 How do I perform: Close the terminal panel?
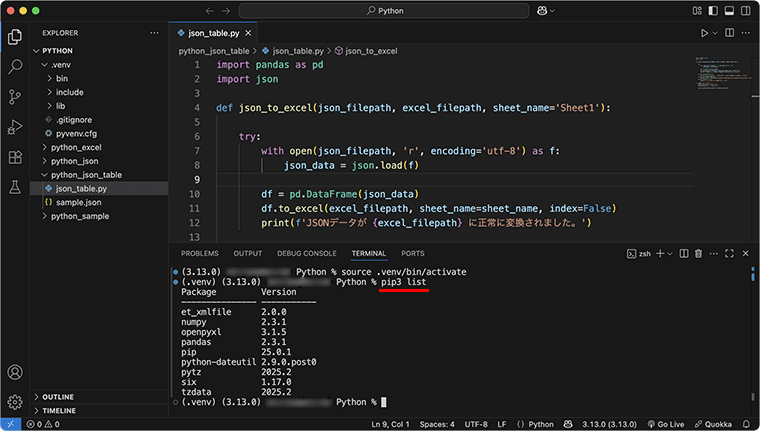click(745, 254)
